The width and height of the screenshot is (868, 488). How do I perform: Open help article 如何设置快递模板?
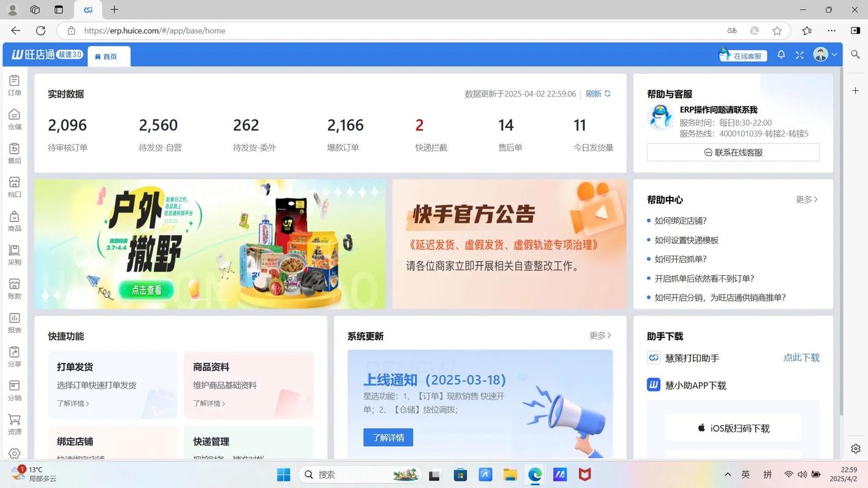coord(687,240)
